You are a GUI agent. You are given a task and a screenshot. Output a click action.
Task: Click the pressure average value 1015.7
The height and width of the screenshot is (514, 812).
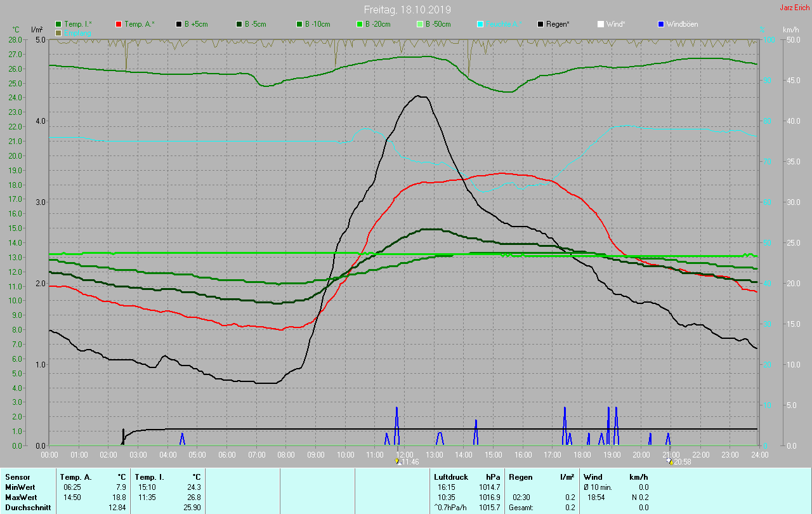489,508
